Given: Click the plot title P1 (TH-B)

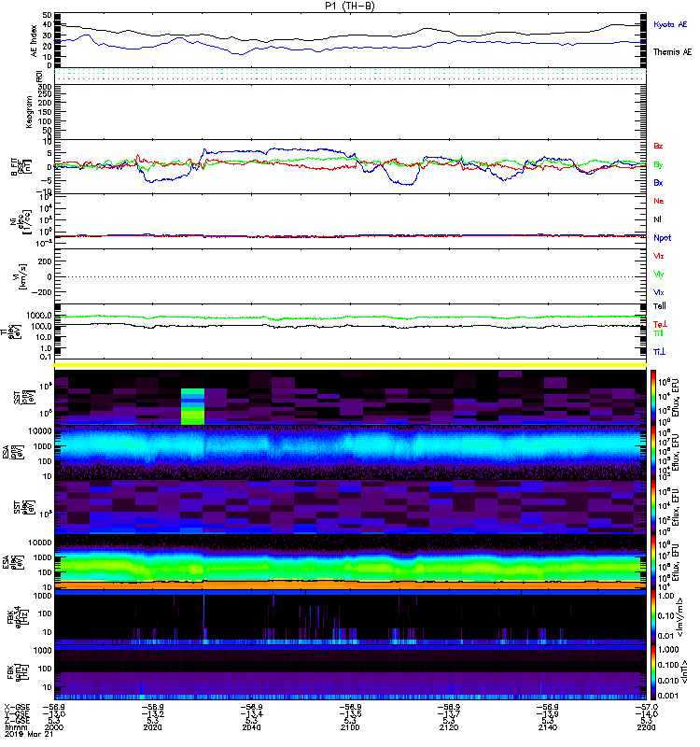Looking at the screenshot, I should point(349,6).
